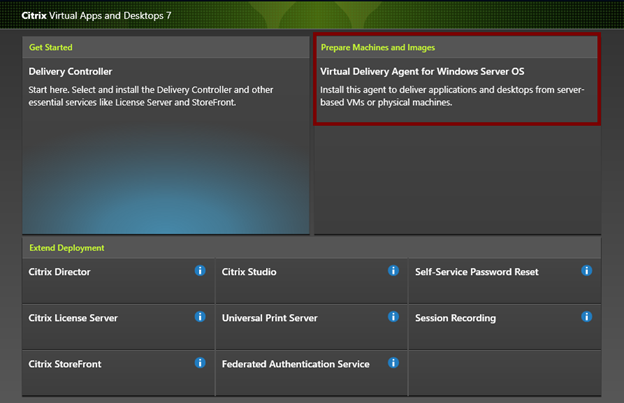This screenshot has width=624, height=403.
Task: Open info icon for Citrix Studio
Action: click(x=393, y=271)
